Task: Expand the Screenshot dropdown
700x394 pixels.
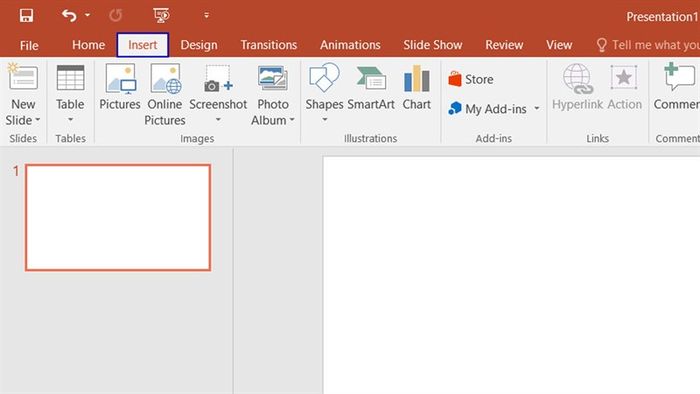Action: [218, 120]
